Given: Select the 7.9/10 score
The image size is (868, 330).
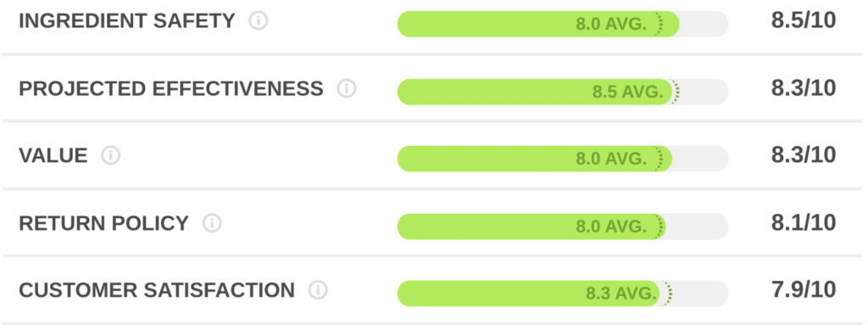Looking at the screenshot, I should pyautogui.click(x=804, y=289).
